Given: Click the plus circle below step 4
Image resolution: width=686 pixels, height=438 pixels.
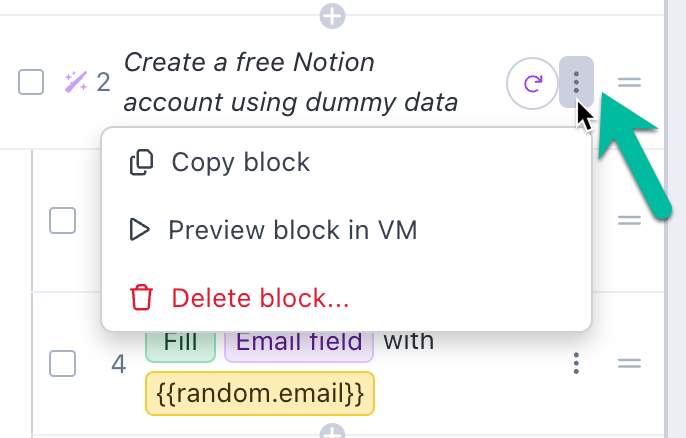Looking at the screenshot, I should click(332, 432).
